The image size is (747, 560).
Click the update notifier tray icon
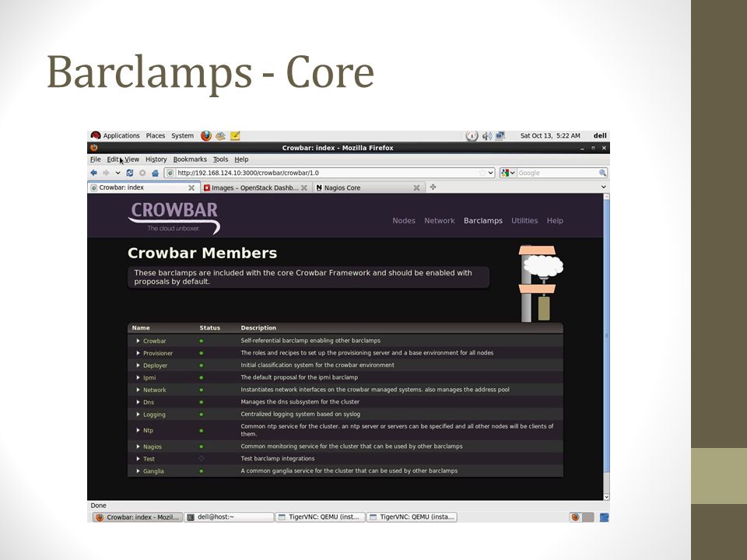pyautogui.click(x=472, y=135)
